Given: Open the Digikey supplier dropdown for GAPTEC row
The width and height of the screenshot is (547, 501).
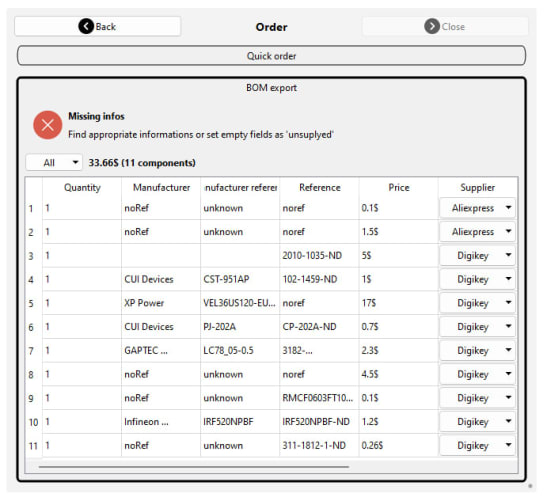Looking at the screenshot, I should click(x=477, y=350).
